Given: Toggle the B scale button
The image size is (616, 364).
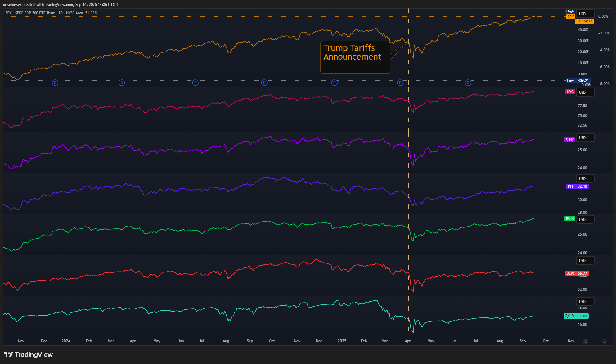Looking at the screenshot, I should [x=604, y=341].
